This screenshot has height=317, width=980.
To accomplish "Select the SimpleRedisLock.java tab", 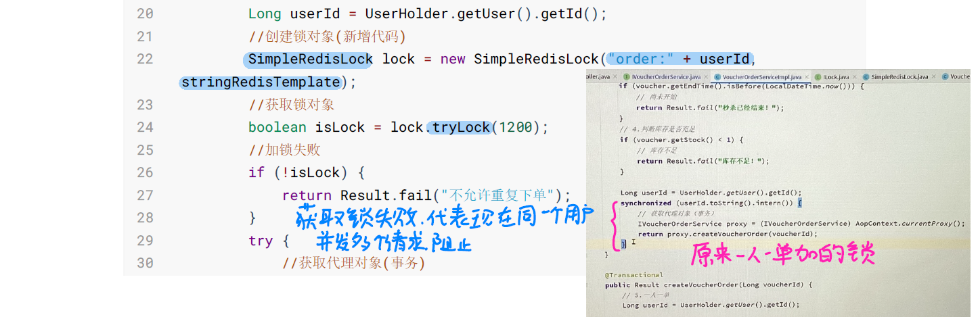I will coord(899,77).
